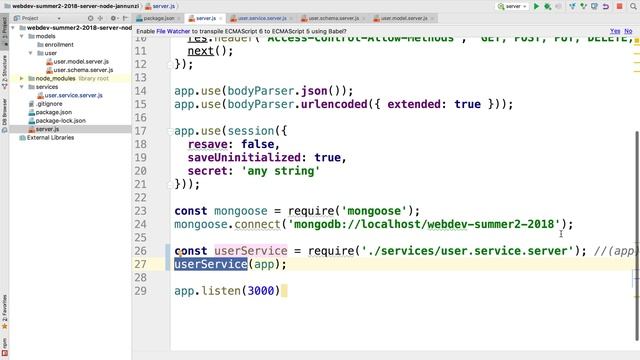Click project name breadcrumb in navigation bar
This screenshot has width=640, height=360.
(72, 6)
